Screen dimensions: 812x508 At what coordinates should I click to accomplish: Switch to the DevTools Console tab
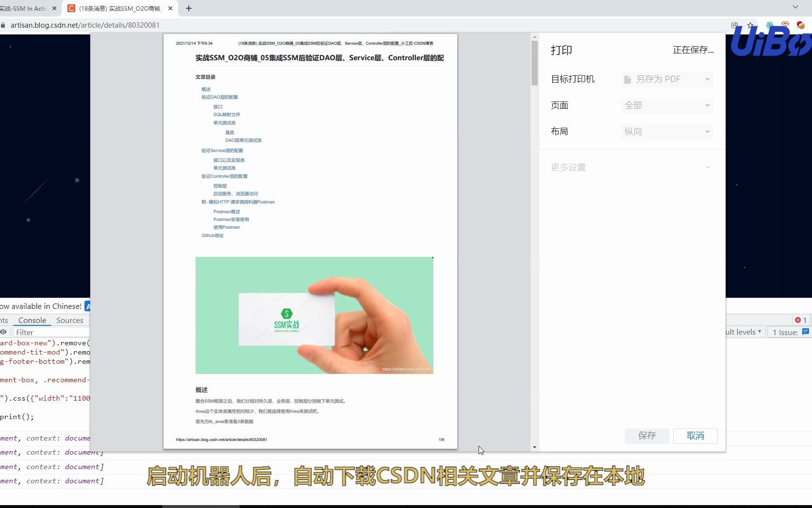[32, 321]
